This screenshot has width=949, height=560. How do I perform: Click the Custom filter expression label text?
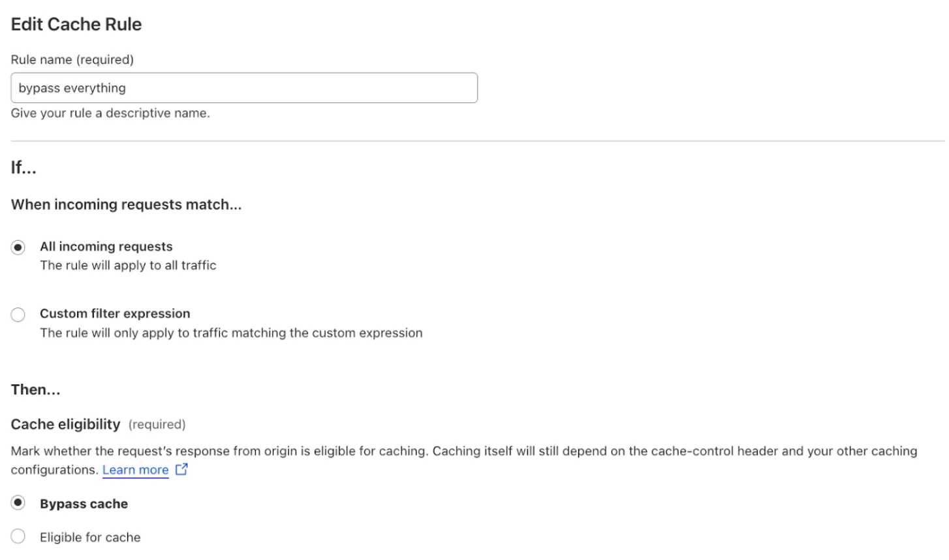pos(115,313)
